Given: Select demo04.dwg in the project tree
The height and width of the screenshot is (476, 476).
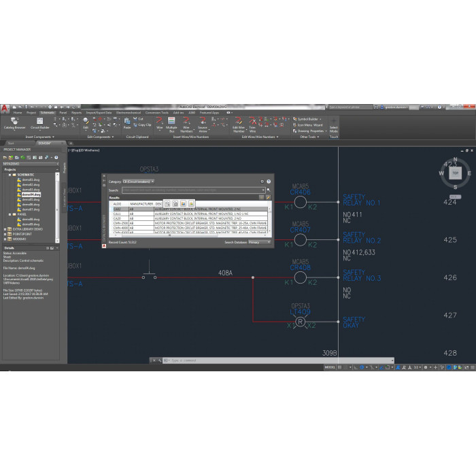Looking at the screenshot, I should pos(31,194).
